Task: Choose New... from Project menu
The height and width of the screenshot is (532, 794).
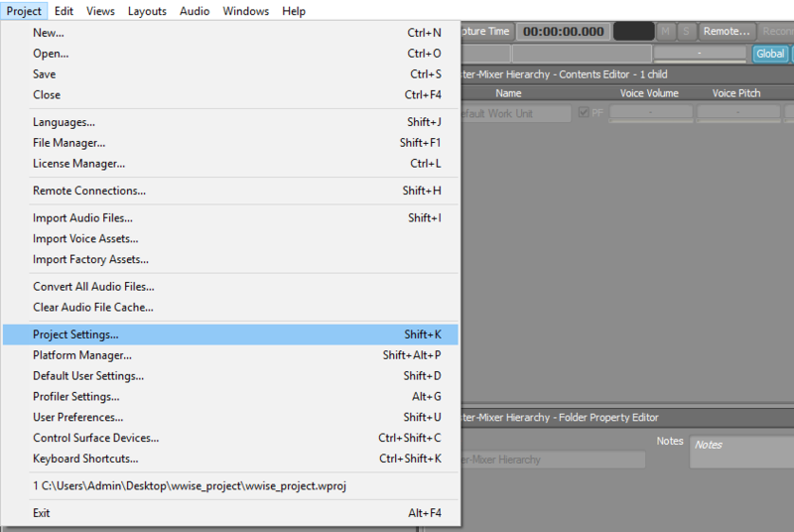Action: 230,33
